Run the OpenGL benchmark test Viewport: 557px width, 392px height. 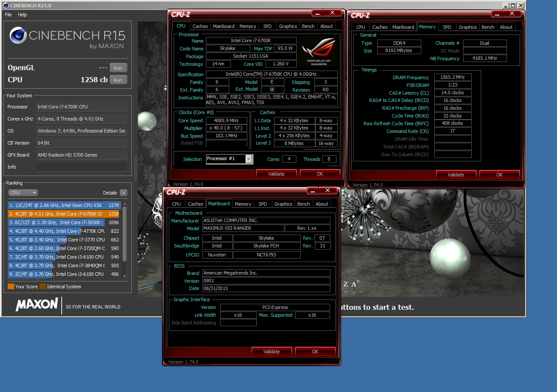click(x=118, y=68)
